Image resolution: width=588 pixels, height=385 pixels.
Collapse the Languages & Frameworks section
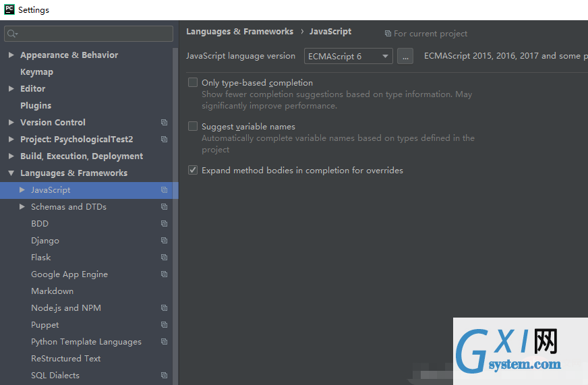pyautogui.click(x=11, y=173)
